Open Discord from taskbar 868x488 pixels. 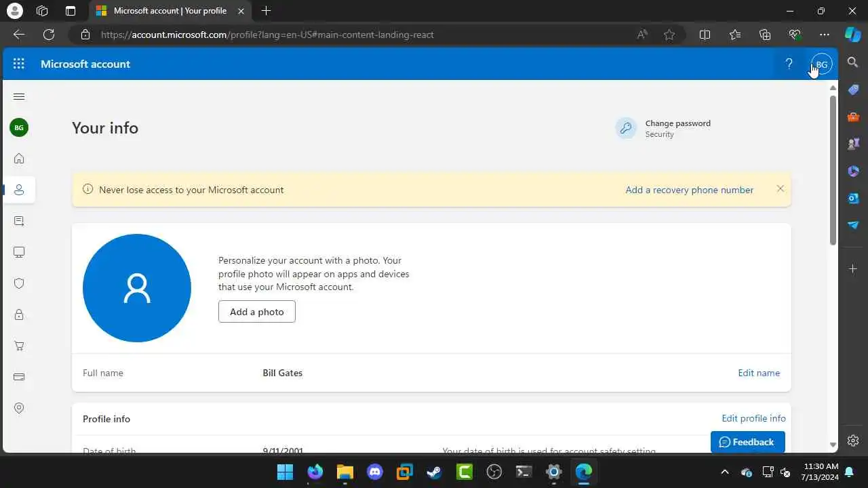pyautogui.click(x=375, y=472)
